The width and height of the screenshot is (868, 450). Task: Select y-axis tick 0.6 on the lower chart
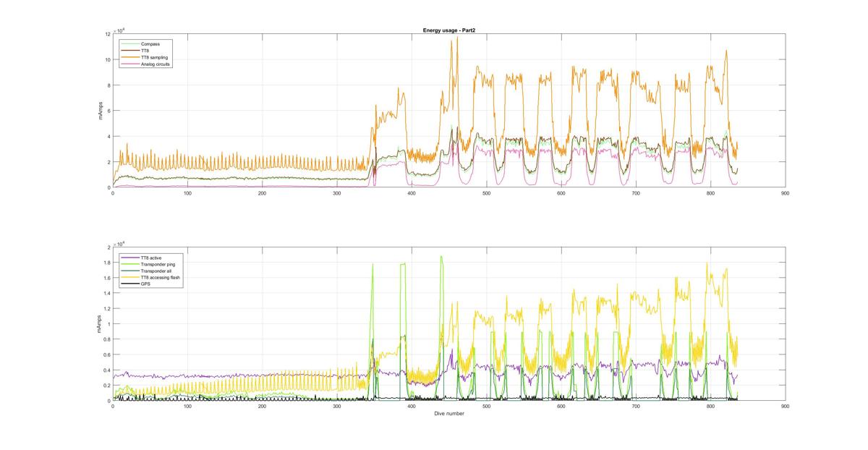click(107, 355)
